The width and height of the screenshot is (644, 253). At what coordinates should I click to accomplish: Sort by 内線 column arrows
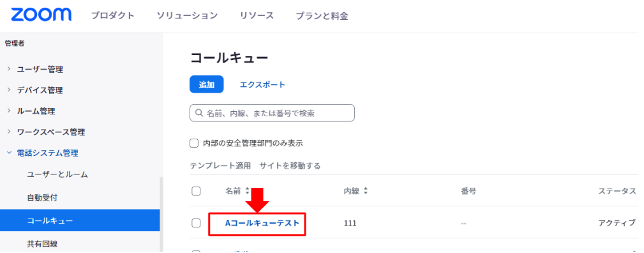(366, 191)
